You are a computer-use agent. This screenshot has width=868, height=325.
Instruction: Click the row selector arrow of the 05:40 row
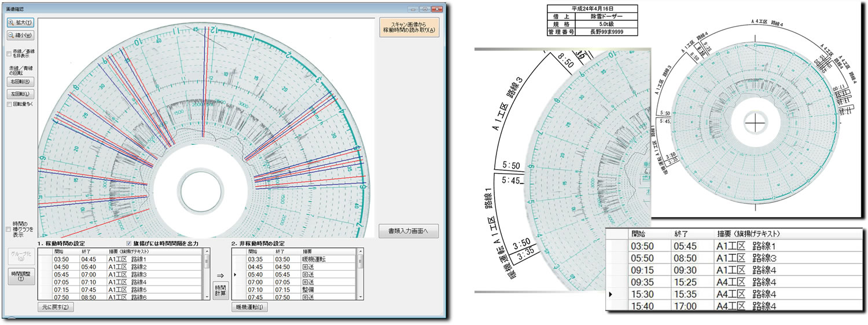pyautogui.click(x=235, y=275)
